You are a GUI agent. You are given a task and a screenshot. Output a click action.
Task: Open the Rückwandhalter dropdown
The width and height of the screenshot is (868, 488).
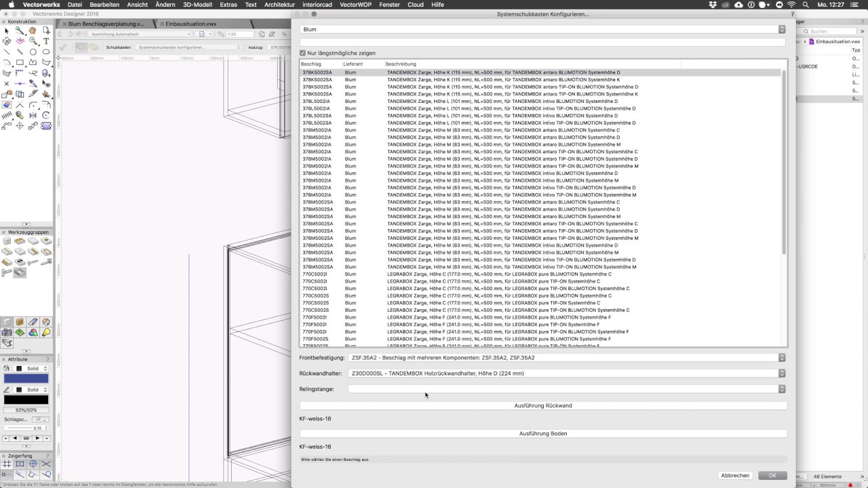(x=566, y=373)
